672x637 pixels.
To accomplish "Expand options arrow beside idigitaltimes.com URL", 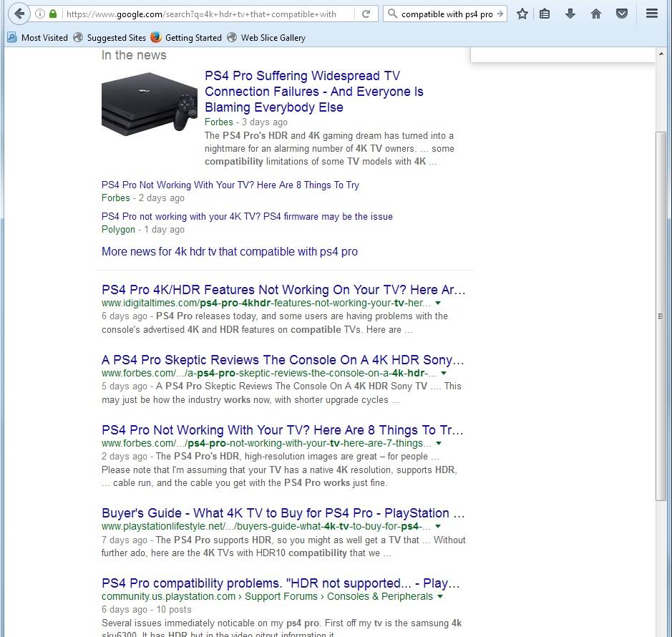I will coord(438,303).
